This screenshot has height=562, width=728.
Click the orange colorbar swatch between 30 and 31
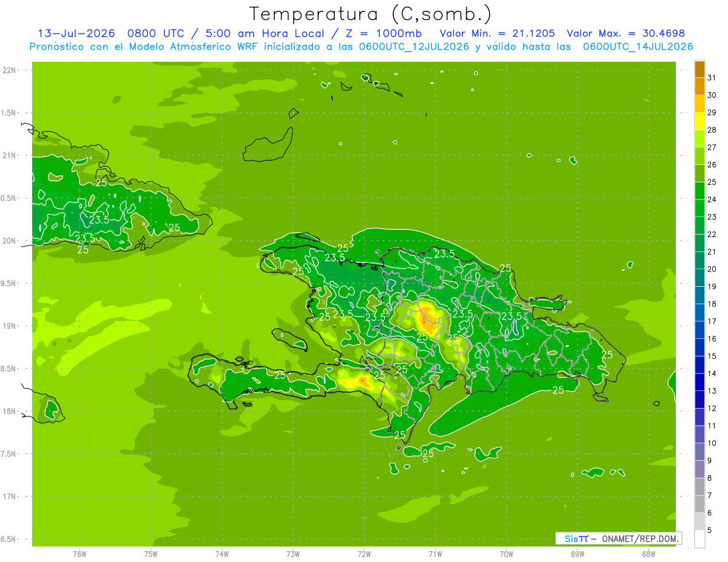coord(699,87)
